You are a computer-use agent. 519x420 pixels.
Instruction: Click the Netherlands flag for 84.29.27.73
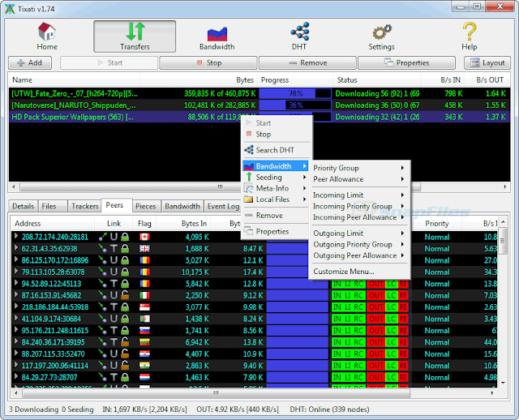click(144, 377)
